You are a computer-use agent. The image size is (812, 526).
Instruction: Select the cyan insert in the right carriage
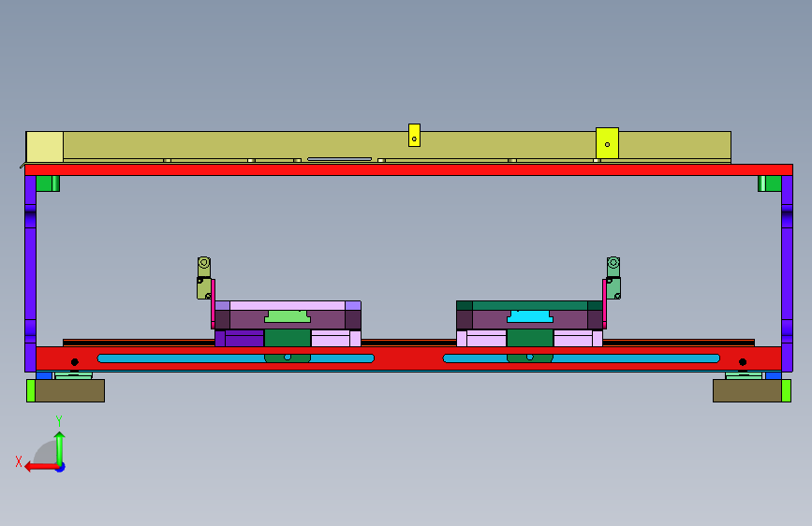[x=530, y=316]
